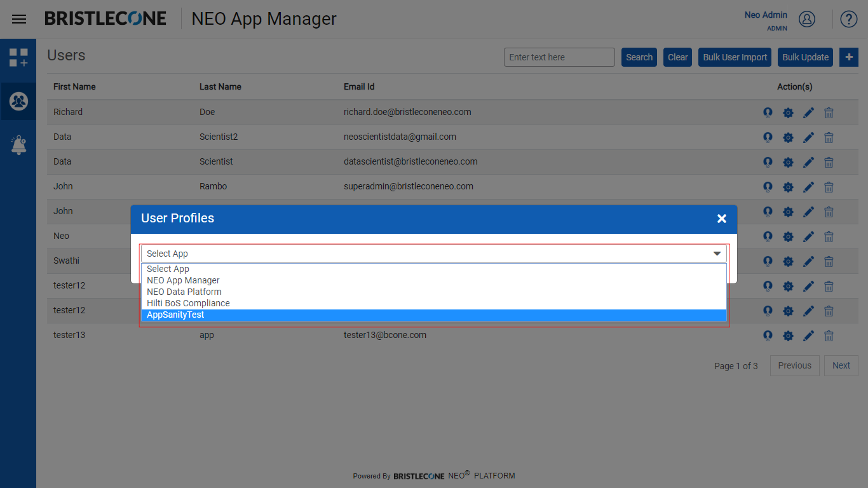Select the Users sidebar icon
The height and width of the screenshot is (488, 868).
point(18,101)
